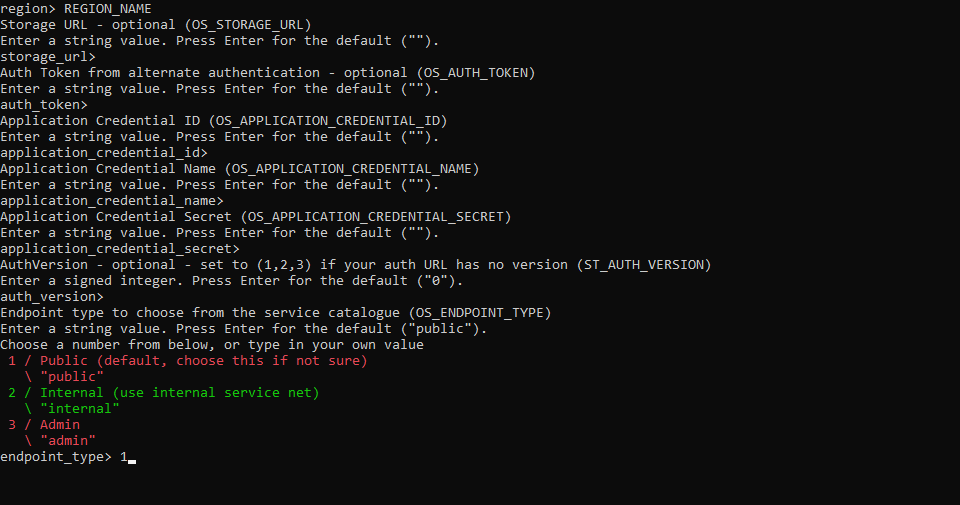Place cursor at the endpoint_type> input

coord(126,457)
